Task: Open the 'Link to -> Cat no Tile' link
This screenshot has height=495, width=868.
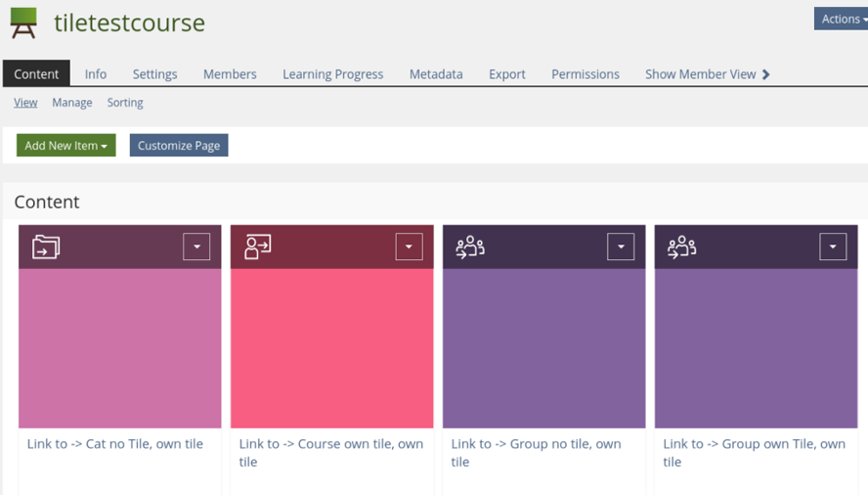Action: (115, 444)
